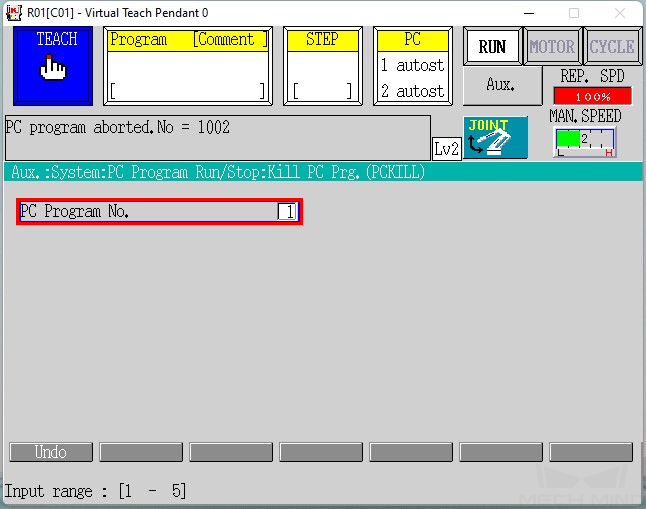Viewport: 646px width, 509px height.
Task: Click the Virtual Teach Pendant title bar icon
Action: 14,13
